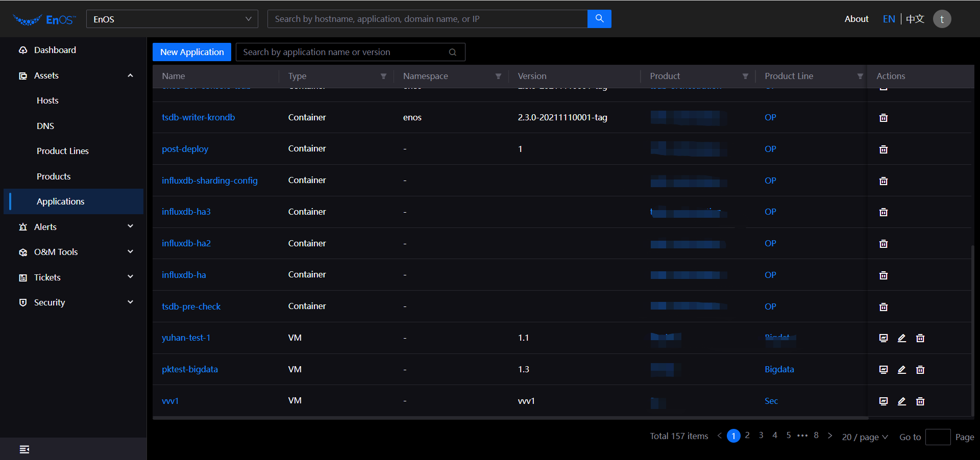
Task: Expand the Tickets menu section
Action: pos(130,277)
